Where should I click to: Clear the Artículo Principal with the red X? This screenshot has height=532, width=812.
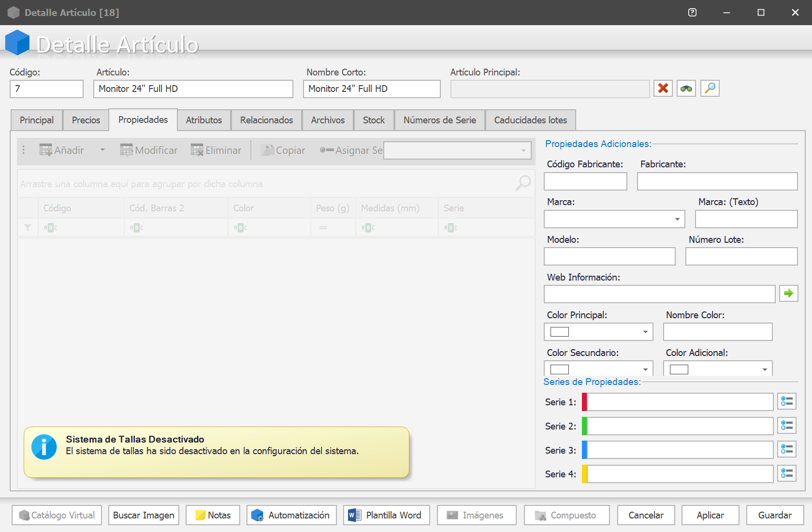663,89
